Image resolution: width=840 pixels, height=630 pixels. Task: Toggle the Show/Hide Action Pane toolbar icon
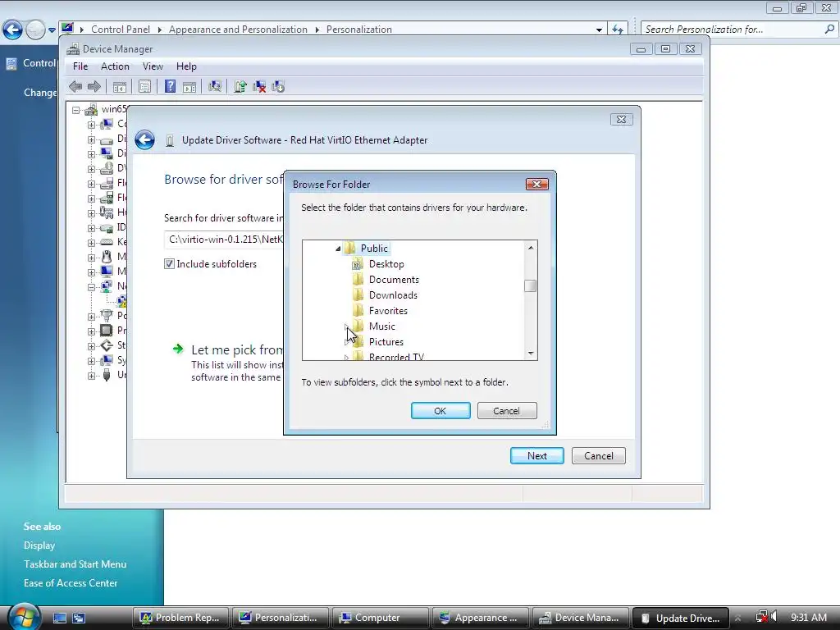[189, 86]
